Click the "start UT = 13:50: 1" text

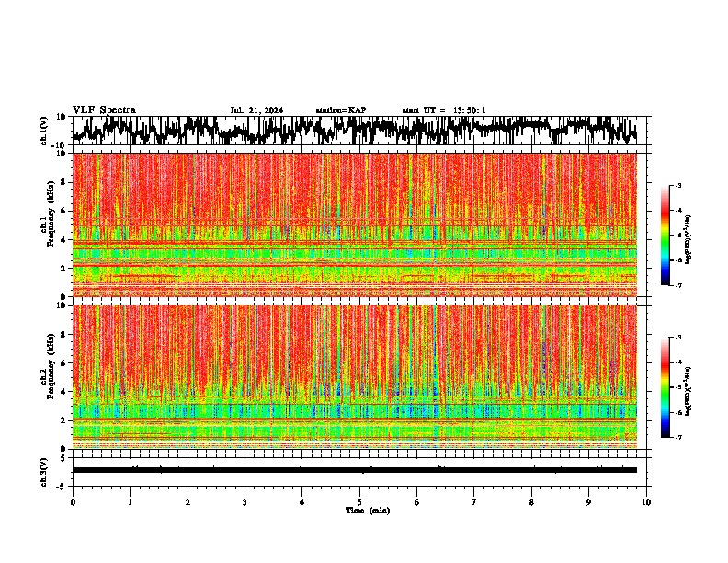coord(444,110)
